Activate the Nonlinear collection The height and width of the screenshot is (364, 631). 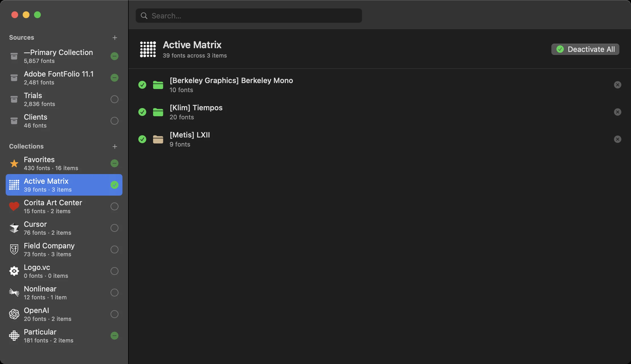pyautogui.click(x=114, y=293)
